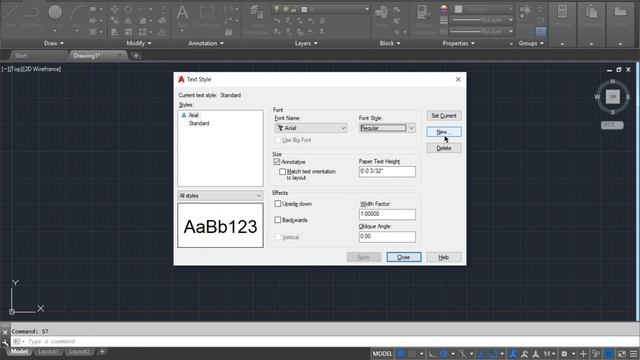Image resolution: width=640 pixels, height=360 pixels.
Task: Select the Polyline draw tool
Action: tap(31, 16)
